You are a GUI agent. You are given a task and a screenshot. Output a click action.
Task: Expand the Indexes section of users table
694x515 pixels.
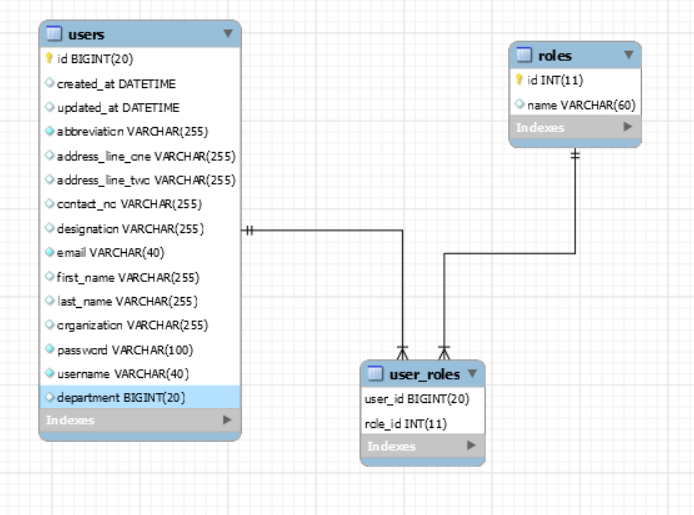(227, 420)
